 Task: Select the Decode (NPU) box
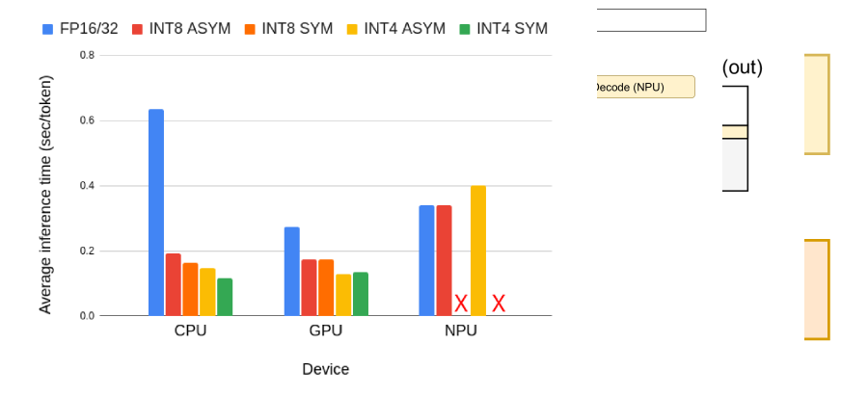coord(644,87)
